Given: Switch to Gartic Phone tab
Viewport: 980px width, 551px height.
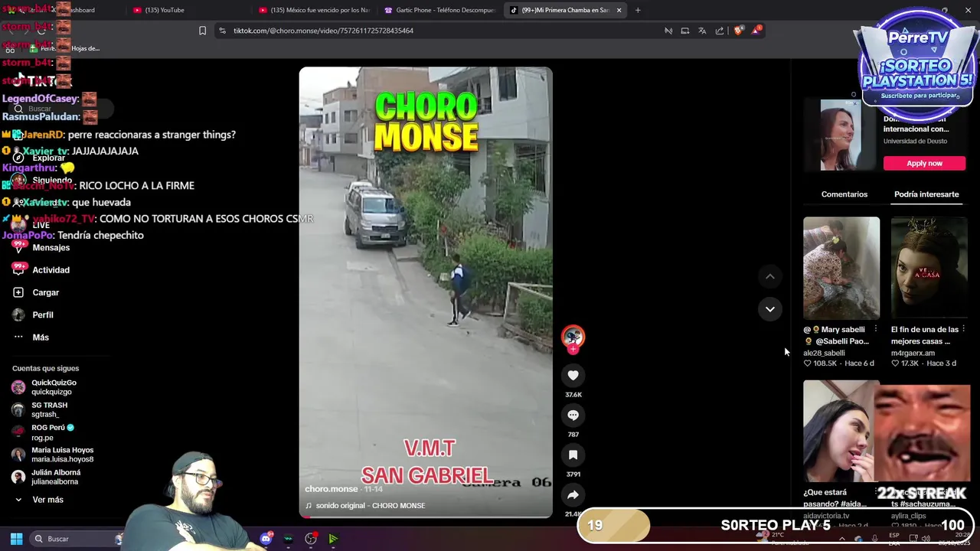Looking at the screenshot, I should point(440,10).
